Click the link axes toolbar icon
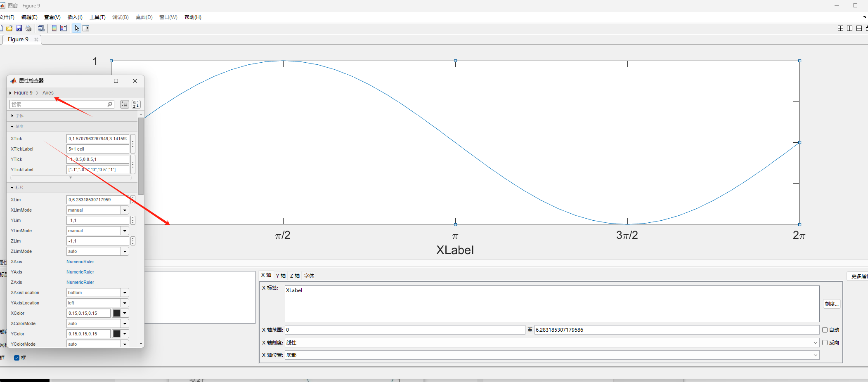 pos(41,28)
